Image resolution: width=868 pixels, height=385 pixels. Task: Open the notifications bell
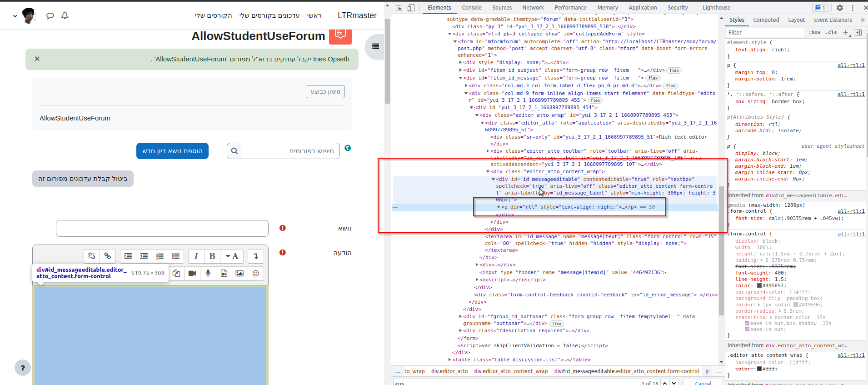[x=65, y=15]
